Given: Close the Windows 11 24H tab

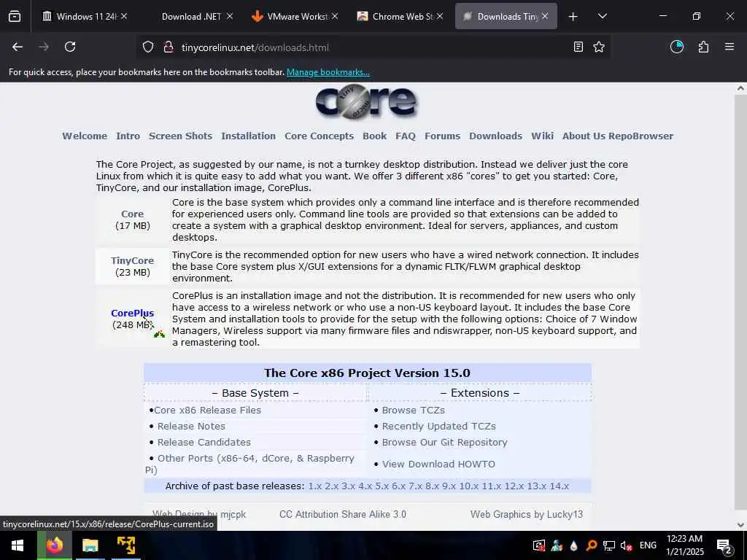Looking at the screenshot, I should click(x=124, y=16).
